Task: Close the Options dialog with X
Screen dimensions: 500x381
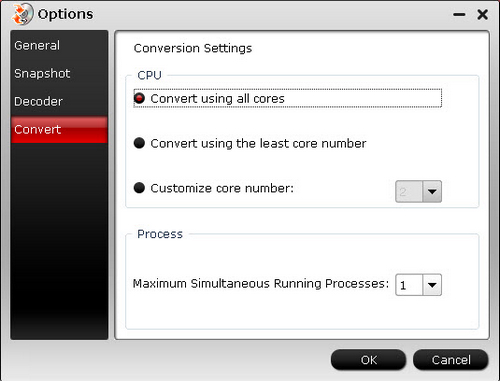Action: click(482, 15)
